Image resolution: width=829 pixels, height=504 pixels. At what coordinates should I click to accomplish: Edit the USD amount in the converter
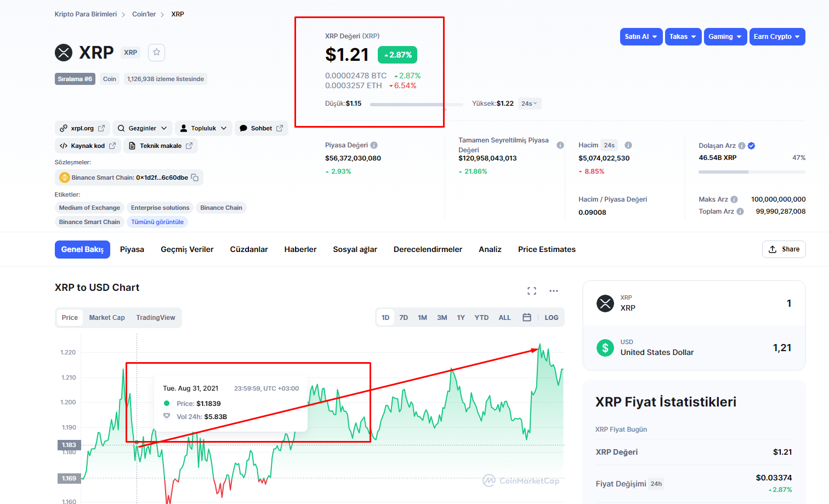(782, 348)
